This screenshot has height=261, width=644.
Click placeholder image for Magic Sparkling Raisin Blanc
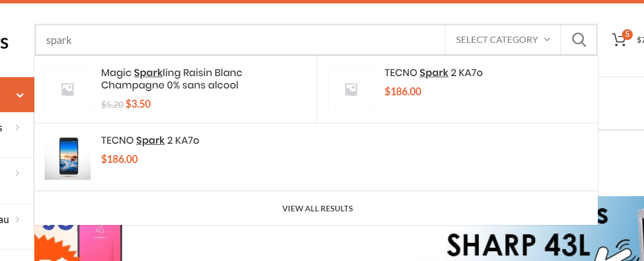coord(68,89)
